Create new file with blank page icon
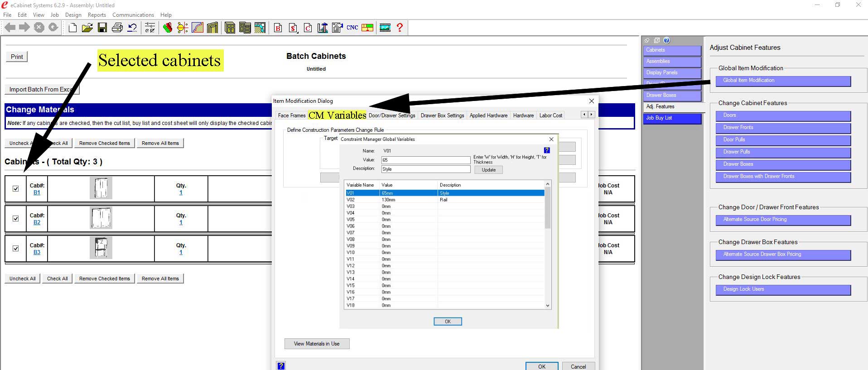 [72, 28]
